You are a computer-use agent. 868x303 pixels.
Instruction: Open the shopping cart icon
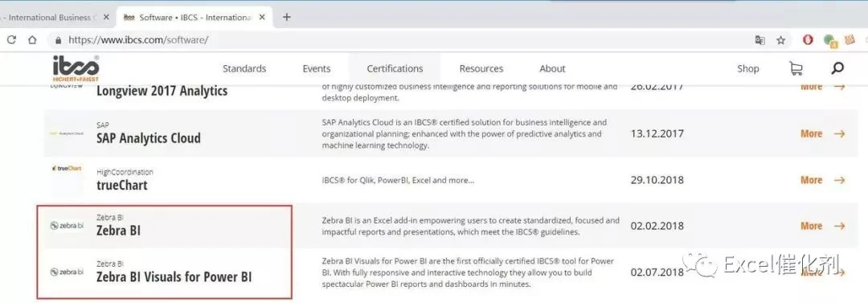pyautogui.click(x=796, y=68)
